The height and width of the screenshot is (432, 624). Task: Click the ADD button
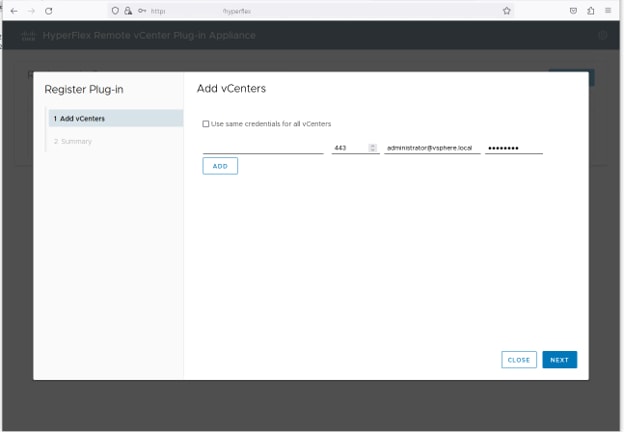pyautogui.click(x=220, y=166)
